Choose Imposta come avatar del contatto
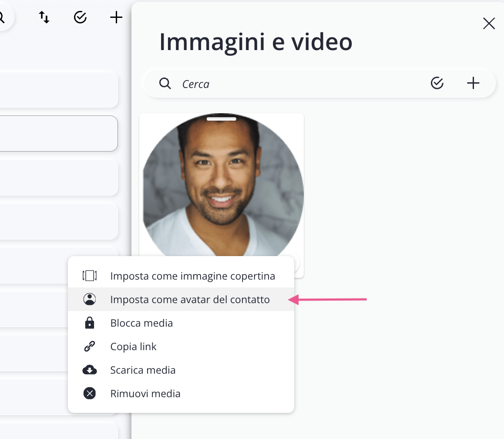This screenshot has width=504, height=439. (190, 300)
